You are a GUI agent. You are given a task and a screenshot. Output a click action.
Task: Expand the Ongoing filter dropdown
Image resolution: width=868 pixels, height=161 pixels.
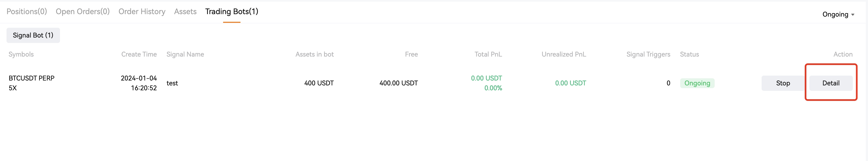(838, 14)
